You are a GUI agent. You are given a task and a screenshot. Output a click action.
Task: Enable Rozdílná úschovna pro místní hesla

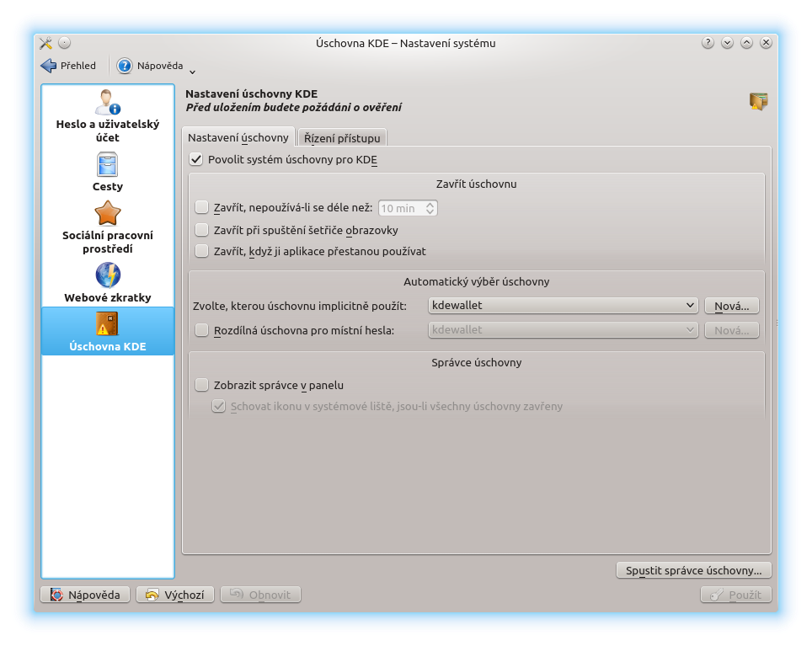(x=201, y=329)
